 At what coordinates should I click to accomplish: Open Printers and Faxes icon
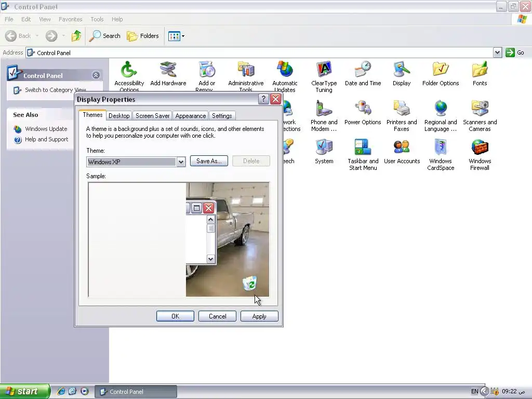tap(402, 109)
